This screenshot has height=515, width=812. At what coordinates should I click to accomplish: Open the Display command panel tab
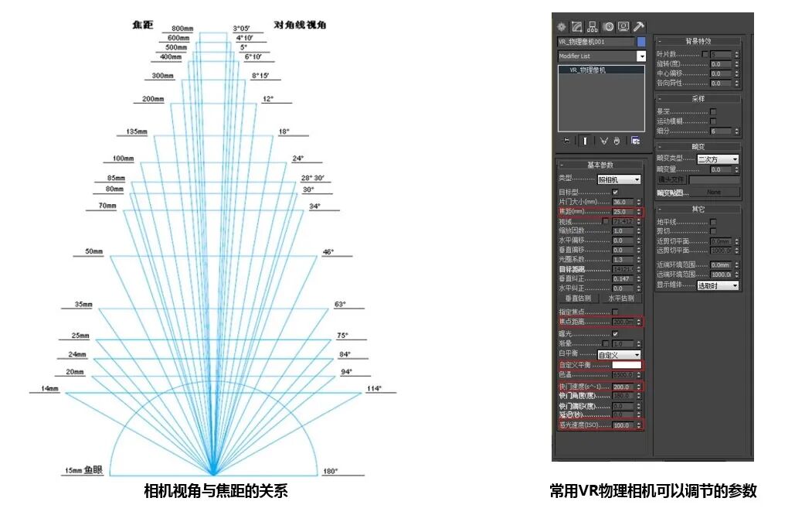623,26
